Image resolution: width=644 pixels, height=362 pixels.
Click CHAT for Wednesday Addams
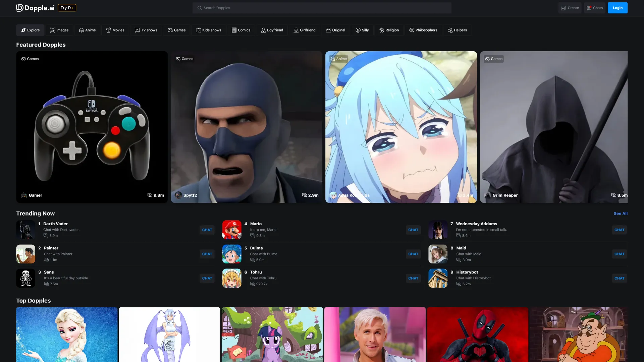(x=619, y=230)
